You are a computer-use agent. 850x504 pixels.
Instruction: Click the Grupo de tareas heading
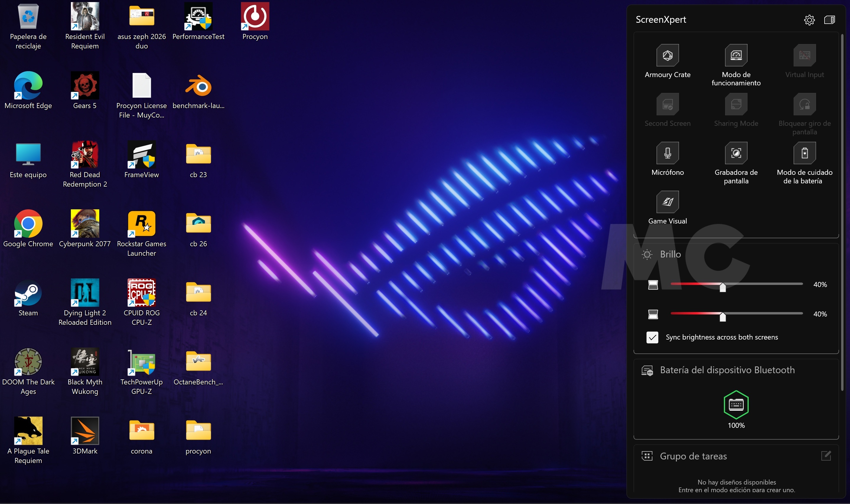[x=693, y=456]
